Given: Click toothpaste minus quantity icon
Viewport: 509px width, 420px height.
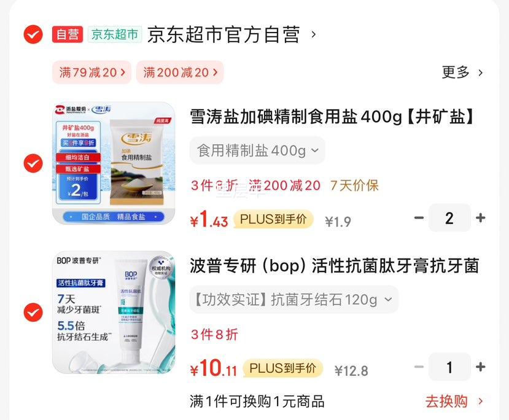Looking at the screenshot, I should (x=419, y=367).
